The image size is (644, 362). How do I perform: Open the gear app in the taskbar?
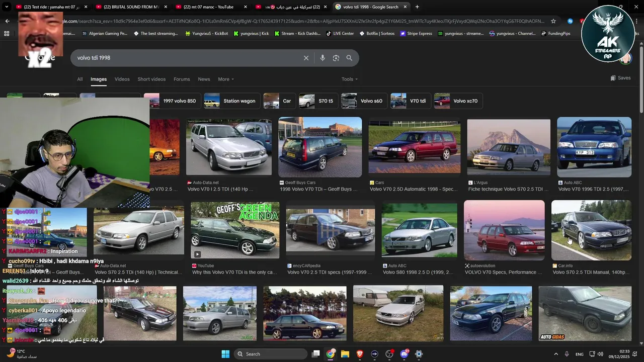click(x=419, y=354)
